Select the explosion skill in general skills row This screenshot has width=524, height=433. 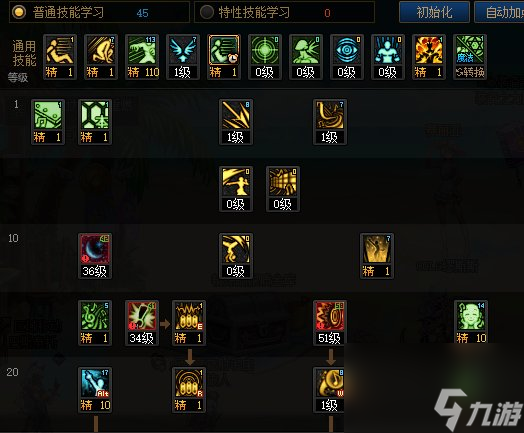(428, 51)
